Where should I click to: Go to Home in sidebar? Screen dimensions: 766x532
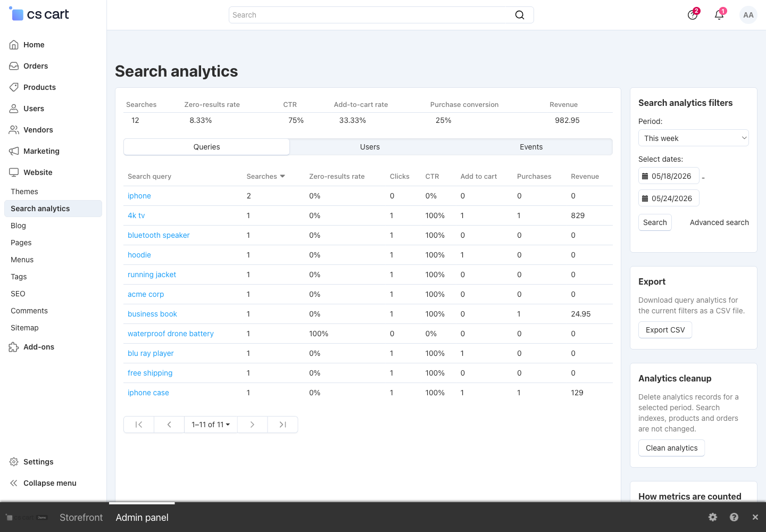(x=34, y=45)
